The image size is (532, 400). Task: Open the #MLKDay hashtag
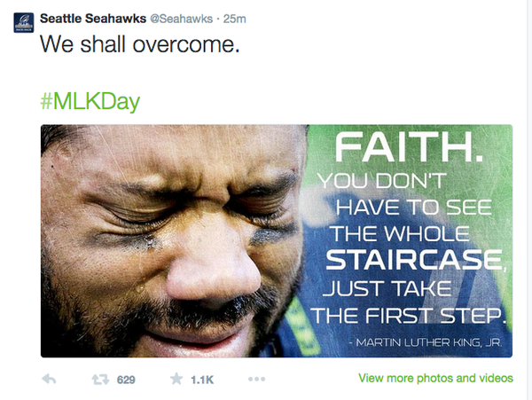(90, 100)
